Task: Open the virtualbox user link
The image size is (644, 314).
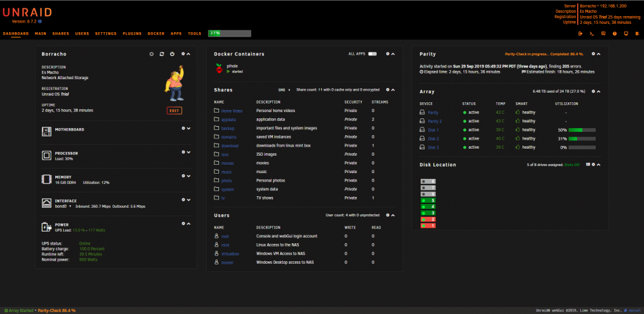Action: [x=230, y=254]
